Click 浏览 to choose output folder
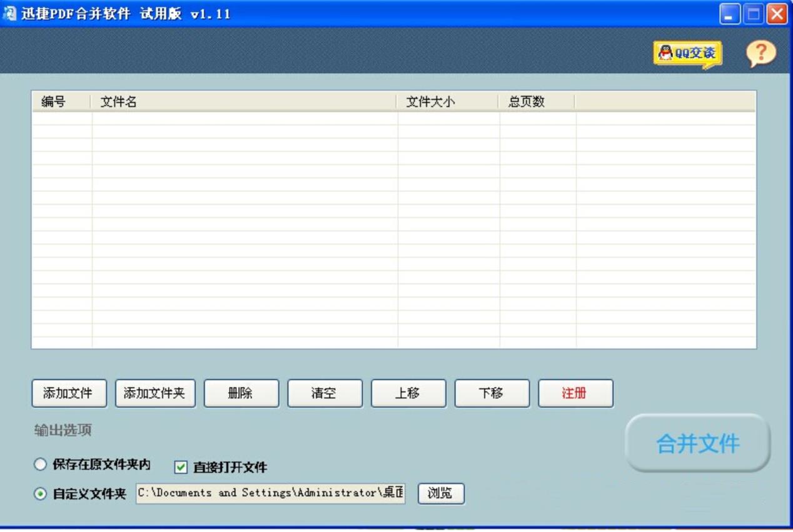The height and width of the screenshot is (532, 793). 440,493
